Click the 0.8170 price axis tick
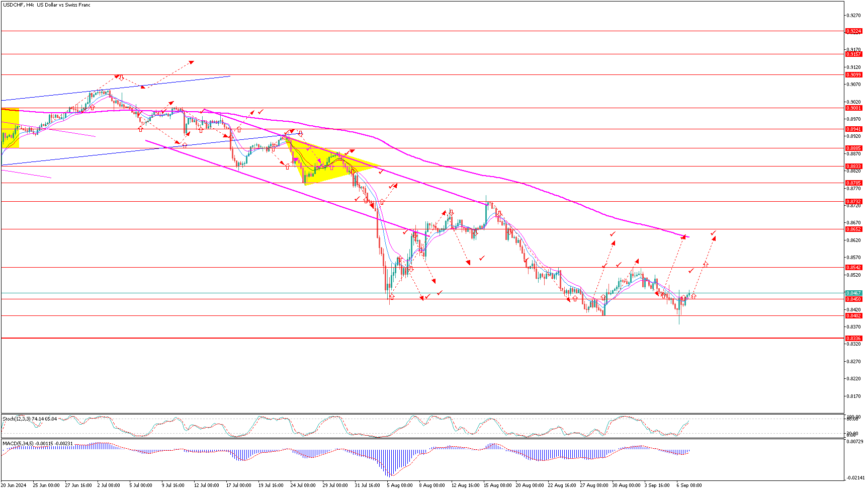This screenshot has width=868, height=491. (853, 396)
